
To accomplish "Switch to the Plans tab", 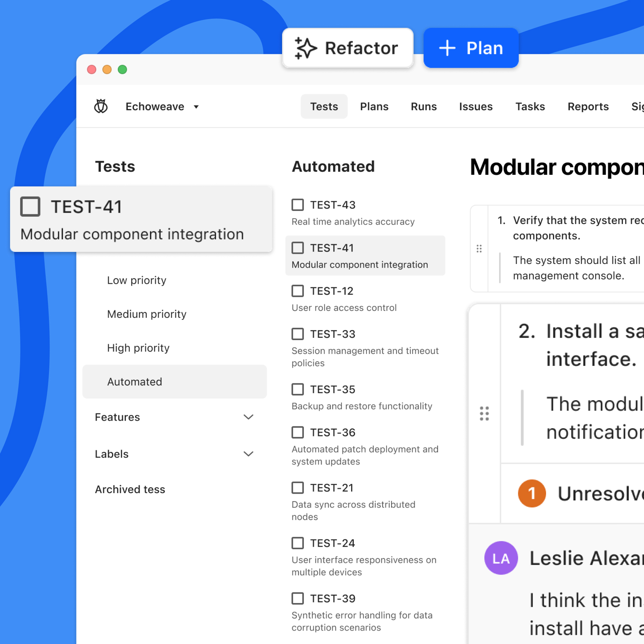I will (x=374, y=107).
